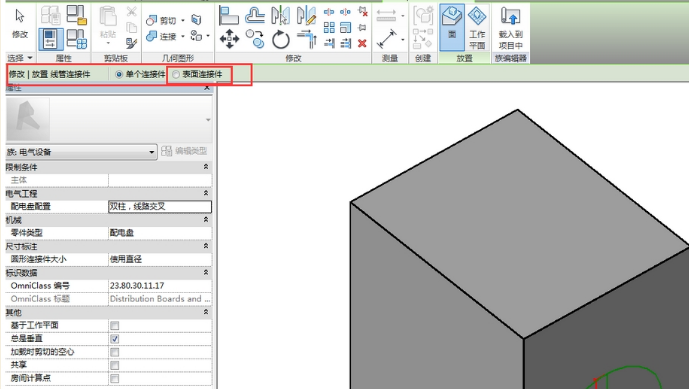Screen dimensions: 689x389
Task: Collapse the 标识数据 section
Action: click(x=206, y=273)
